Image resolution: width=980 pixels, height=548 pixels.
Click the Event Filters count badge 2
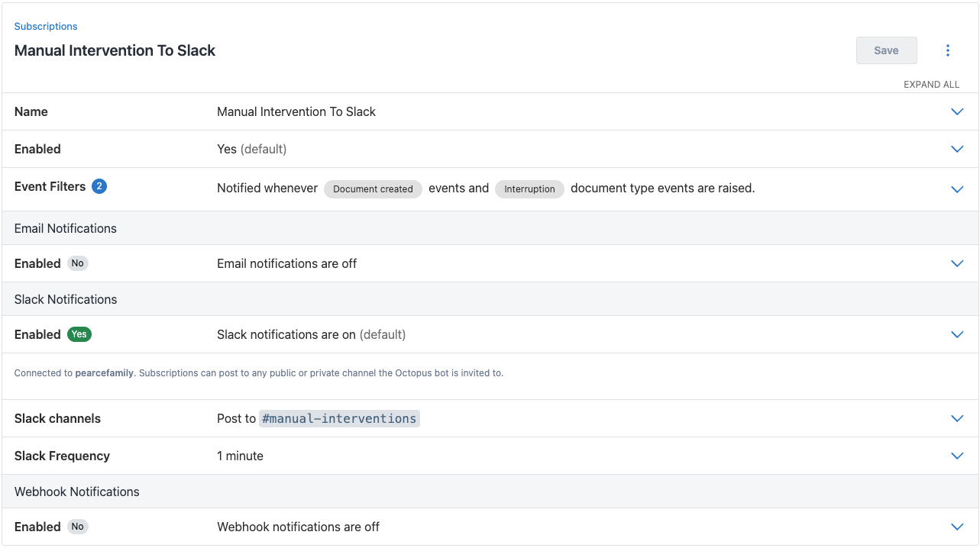point(99,186)
